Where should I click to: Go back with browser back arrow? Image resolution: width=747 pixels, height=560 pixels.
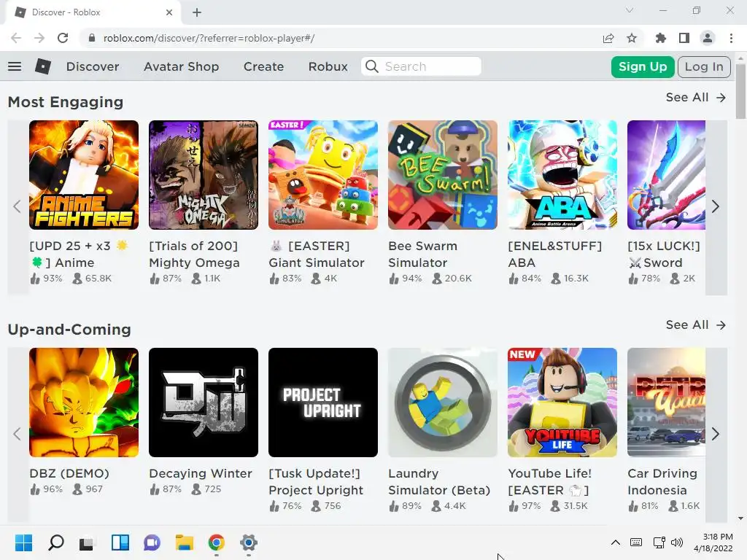(16, 38)
